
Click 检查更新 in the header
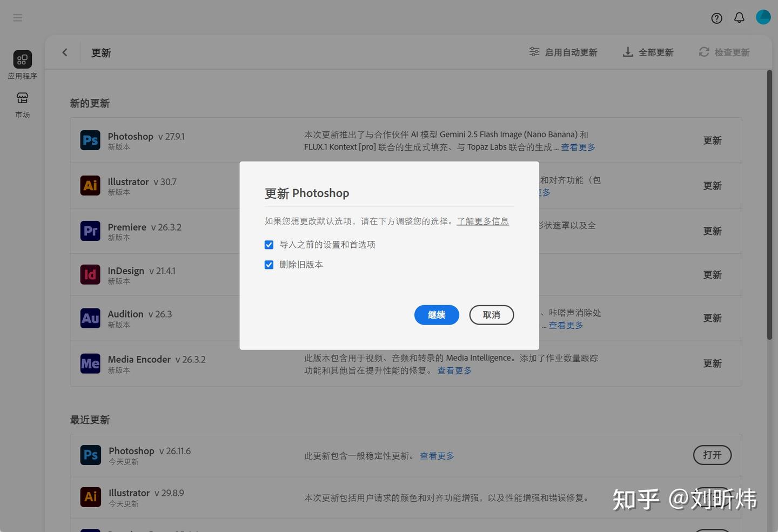(x=724, y=52)
